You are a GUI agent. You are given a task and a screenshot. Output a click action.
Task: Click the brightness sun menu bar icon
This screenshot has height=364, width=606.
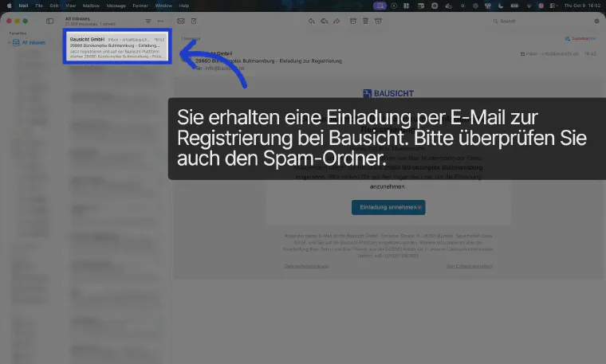[x=462, y=6]
